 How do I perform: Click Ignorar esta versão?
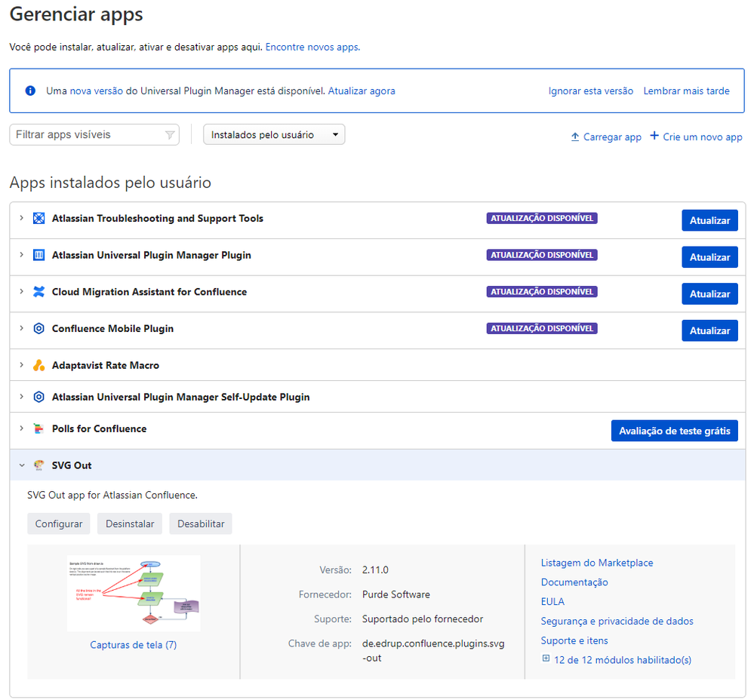590,91
